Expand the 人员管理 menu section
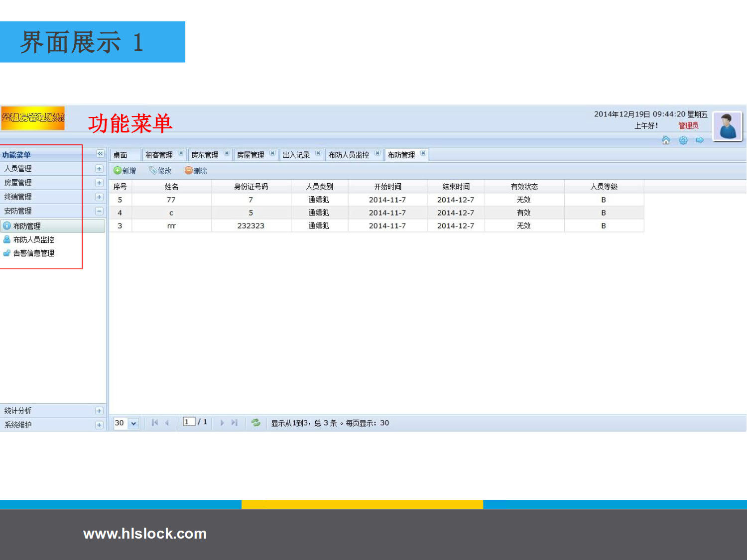The height and width of the screenshot is (560, 747). click(99, 169)
